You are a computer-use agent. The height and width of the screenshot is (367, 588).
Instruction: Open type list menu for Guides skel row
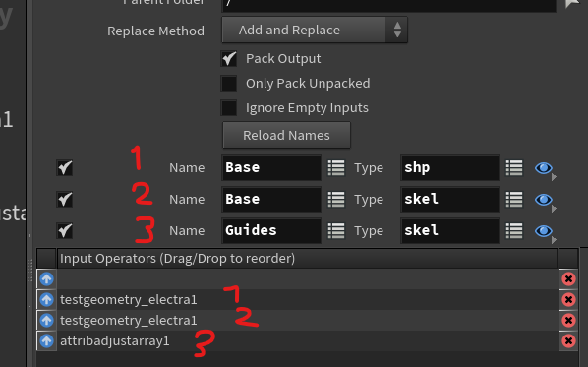pos(514,231)
